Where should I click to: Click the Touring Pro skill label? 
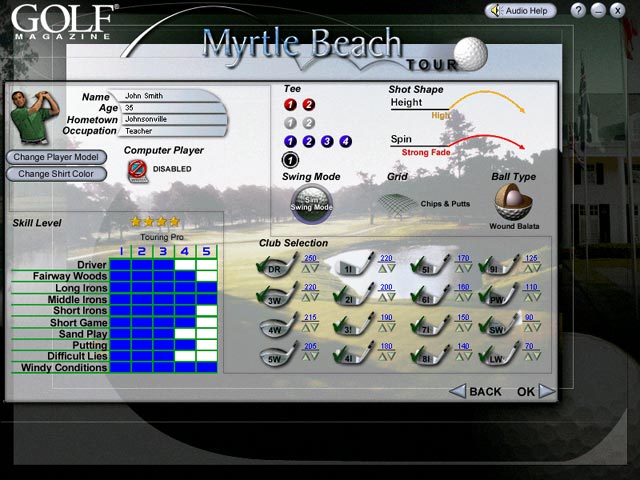point(162,237)
